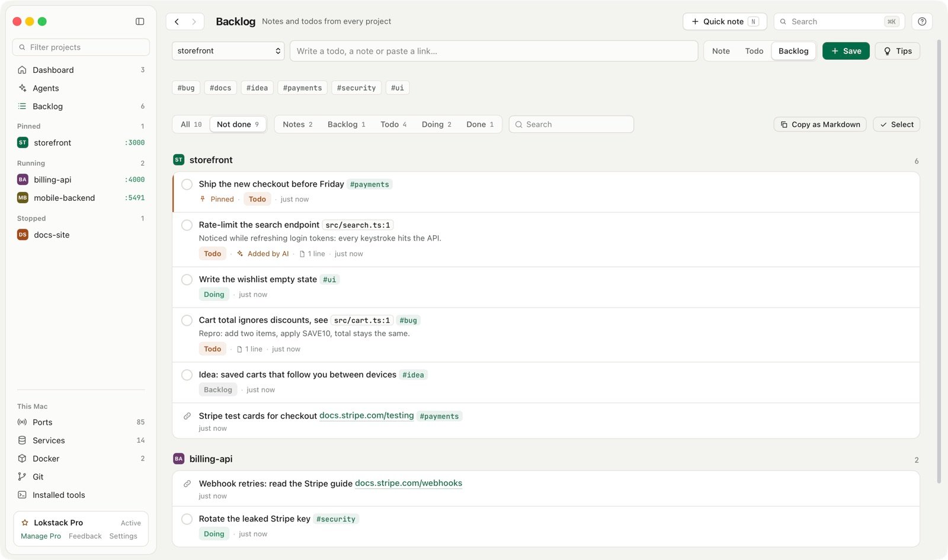The height and width of the screenshot is (560, 948).
Task: Go forward with the right arrow
Action: (194, 21)
